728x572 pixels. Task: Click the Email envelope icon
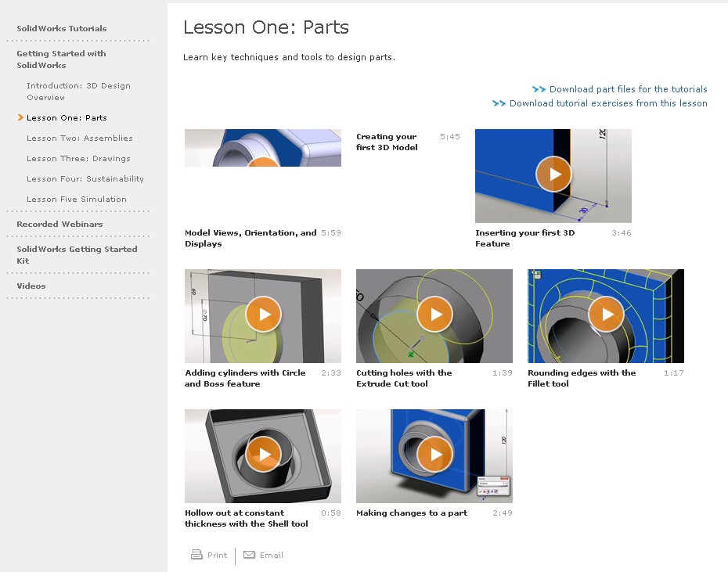(x=249, y=555)
